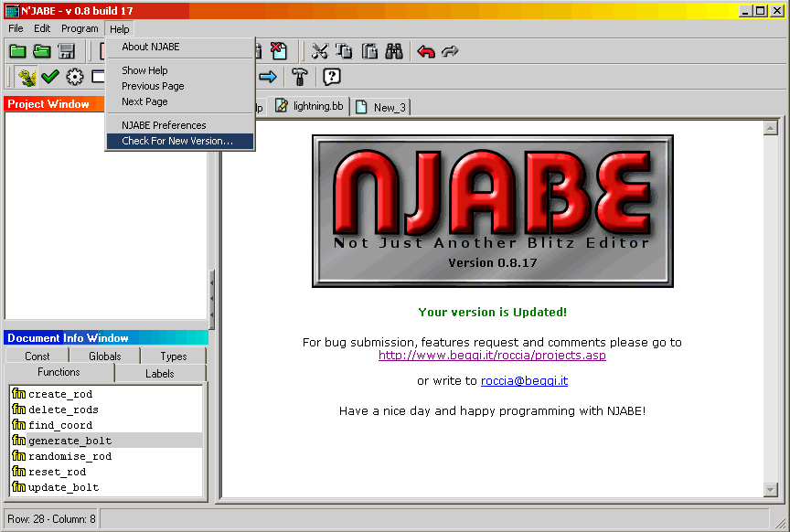Click the hammer tool icon

point(300,77)
